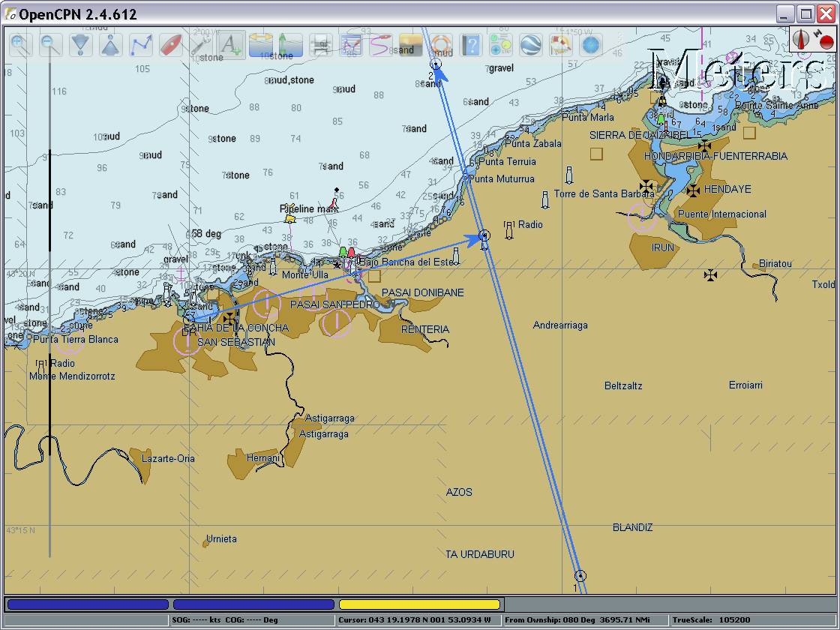Shift to a larger scale chart
The width and height of the screenshot is (840, 630).
pyautogui.click(x=80, y=45)
